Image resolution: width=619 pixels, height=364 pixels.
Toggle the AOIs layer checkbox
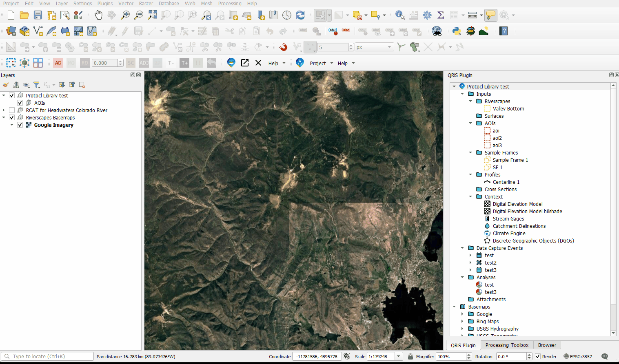tap(20, 103)
